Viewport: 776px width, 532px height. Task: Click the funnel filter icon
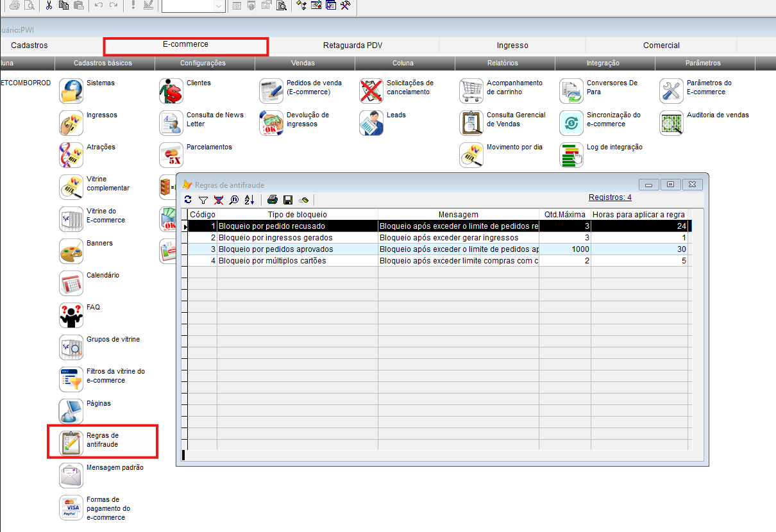click(203, 200)
